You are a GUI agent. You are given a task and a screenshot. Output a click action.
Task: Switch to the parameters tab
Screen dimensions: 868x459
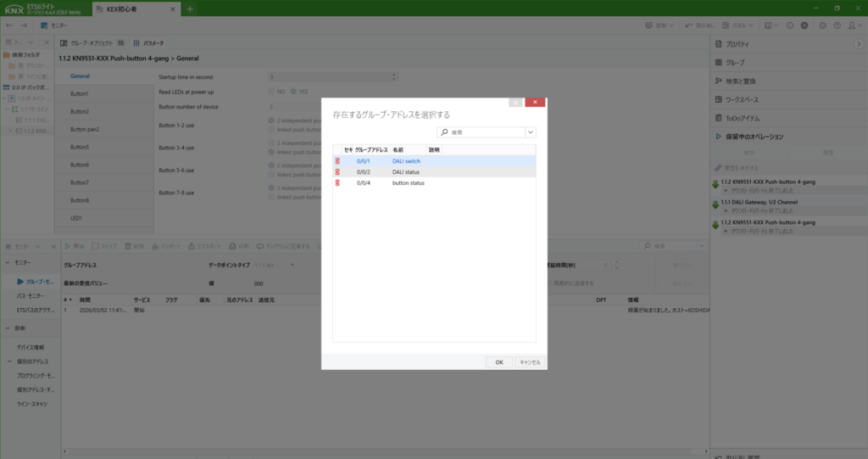coord(148,42)
